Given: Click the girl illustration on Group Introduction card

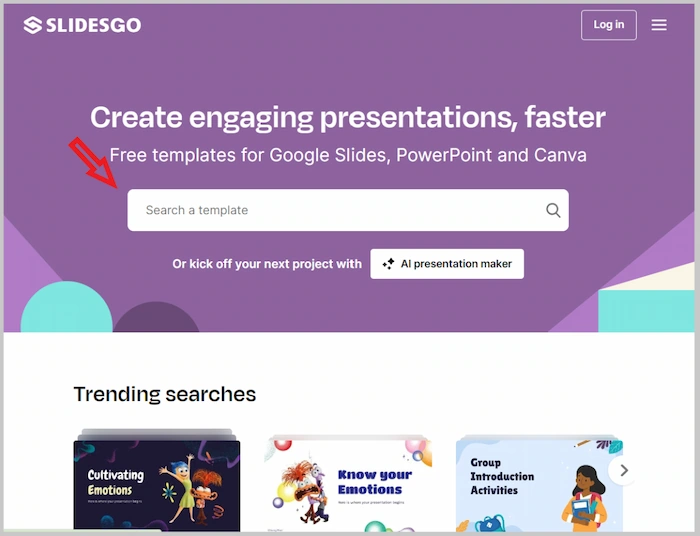Looking at the screenshot, I should pyautogui.click(x=583, y=495).
